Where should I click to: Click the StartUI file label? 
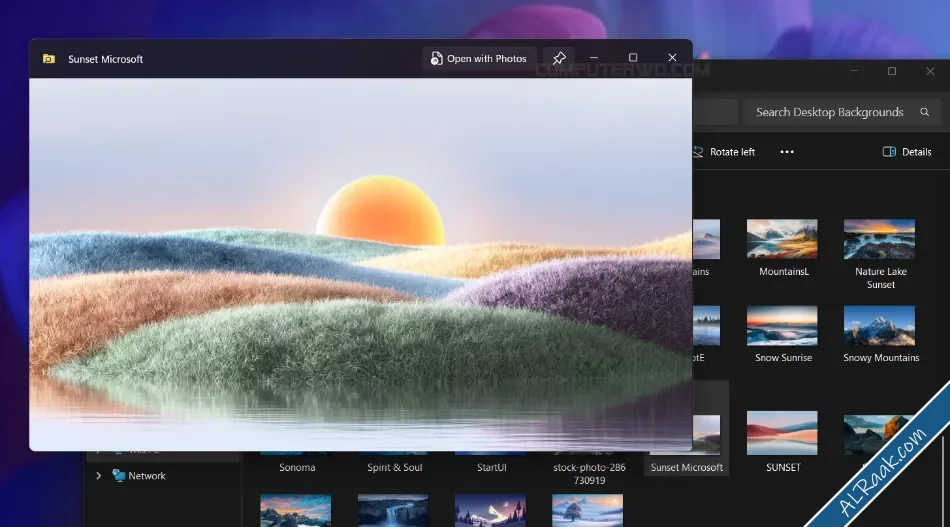pyautogui.click(x=491, y=468)
